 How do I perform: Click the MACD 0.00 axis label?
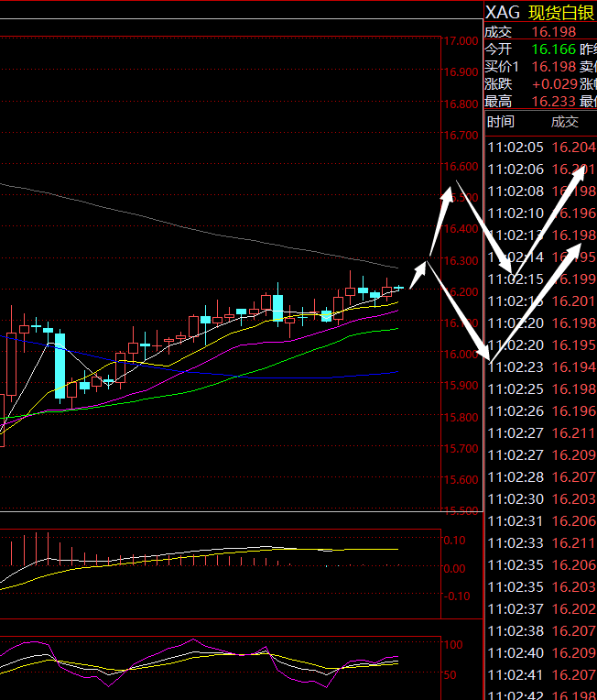pos(454,568)
